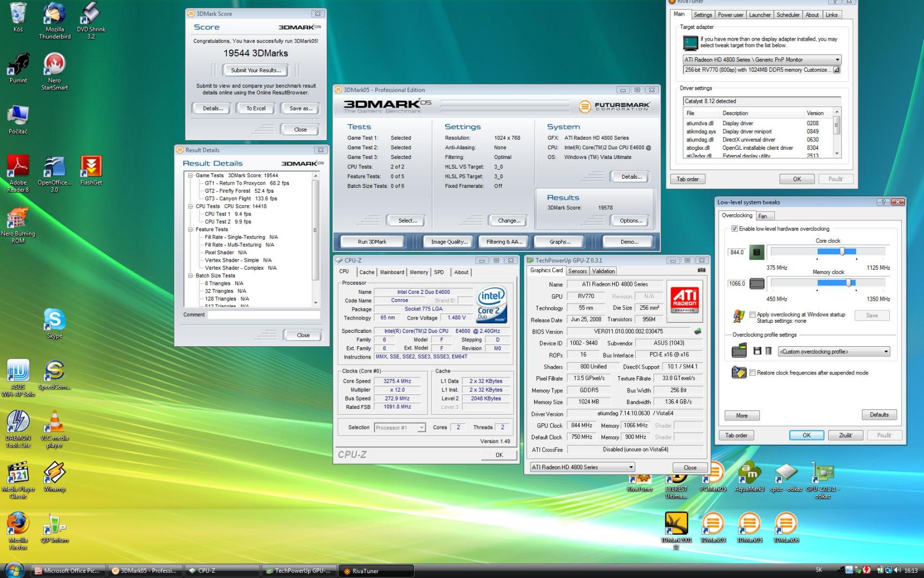Click Defaults in low-level system tweaks
924x578 pixels.
879,415
